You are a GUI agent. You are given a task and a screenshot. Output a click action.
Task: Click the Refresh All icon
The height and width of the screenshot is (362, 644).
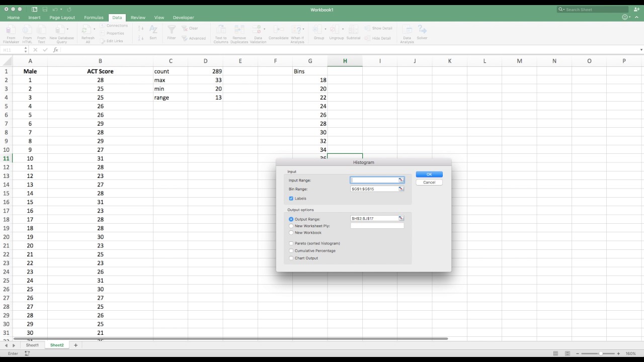87,30
